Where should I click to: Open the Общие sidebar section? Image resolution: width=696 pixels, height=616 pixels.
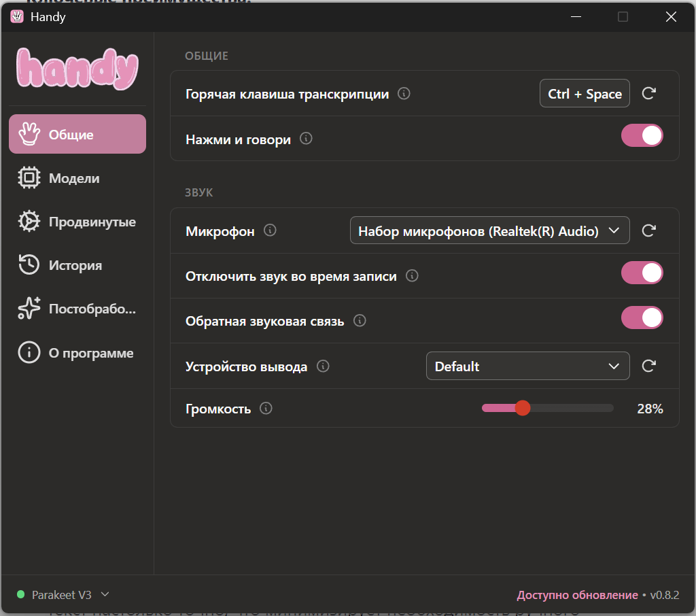(77, 134)
